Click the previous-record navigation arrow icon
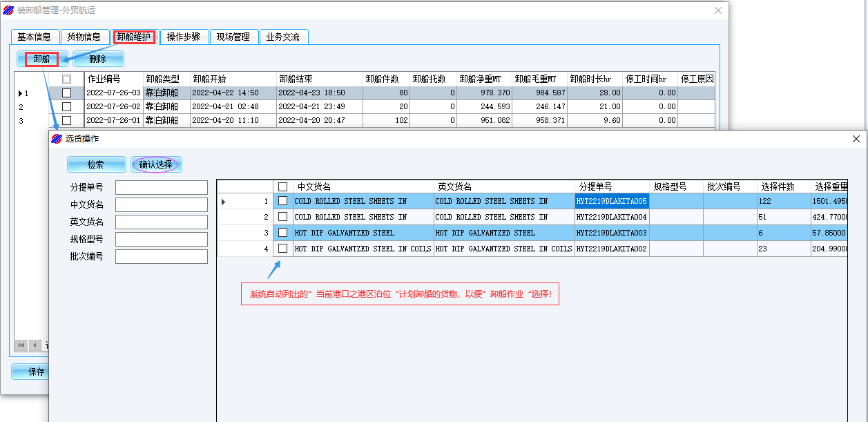The height and width of the screenshot is (422, 868). 35,345
